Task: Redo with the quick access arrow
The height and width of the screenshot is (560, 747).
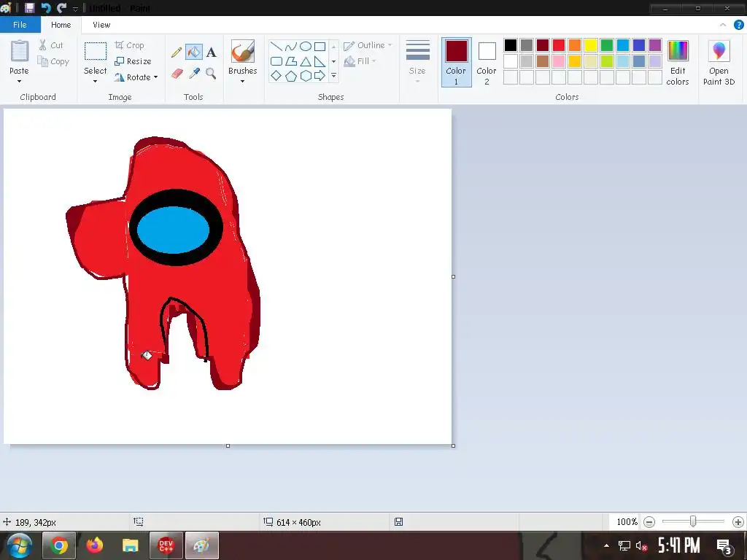Action: click(x=61, y=7)
